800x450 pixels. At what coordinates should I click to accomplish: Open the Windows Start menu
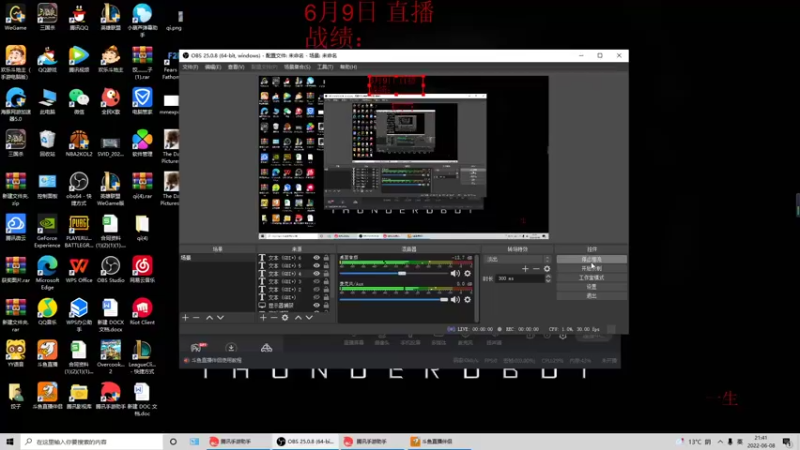10,442
